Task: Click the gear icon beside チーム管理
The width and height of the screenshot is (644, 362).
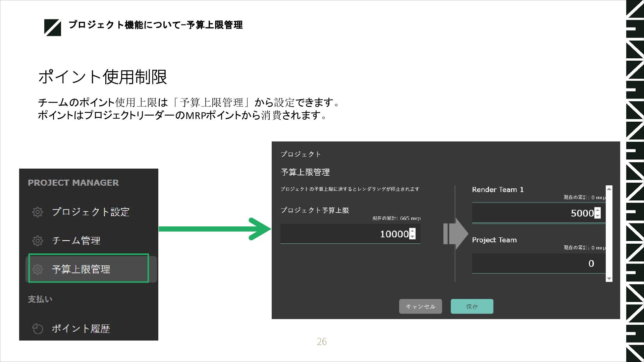Action: 38,240
